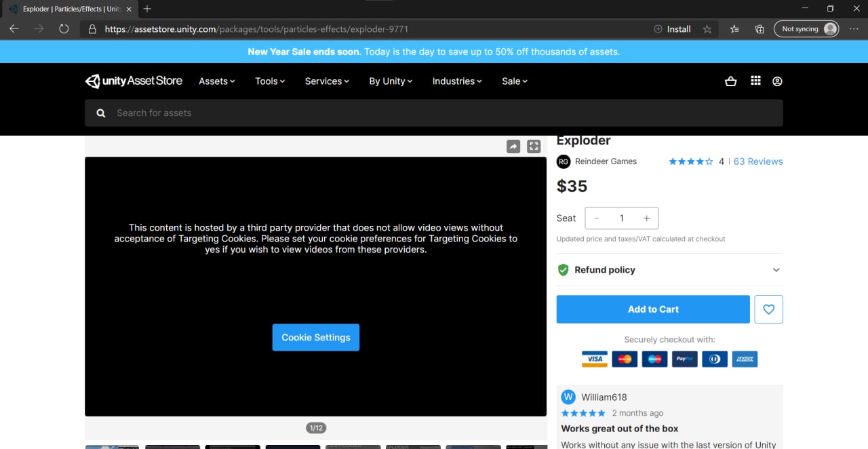868x449 pixels.
Task: Open browser Collections icon
Action: [759, 29]
